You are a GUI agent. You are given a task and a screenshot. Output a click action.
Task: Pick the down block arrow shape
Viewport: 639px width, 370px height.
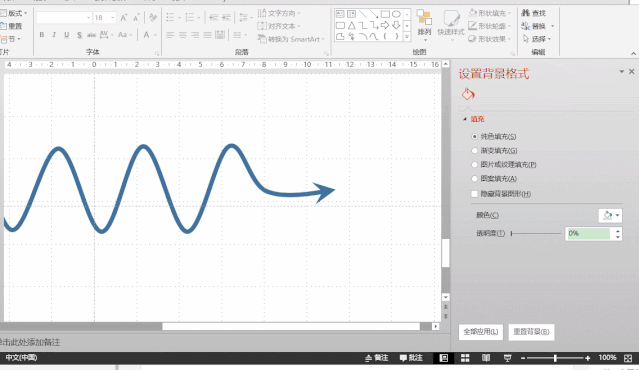(396, 25)
